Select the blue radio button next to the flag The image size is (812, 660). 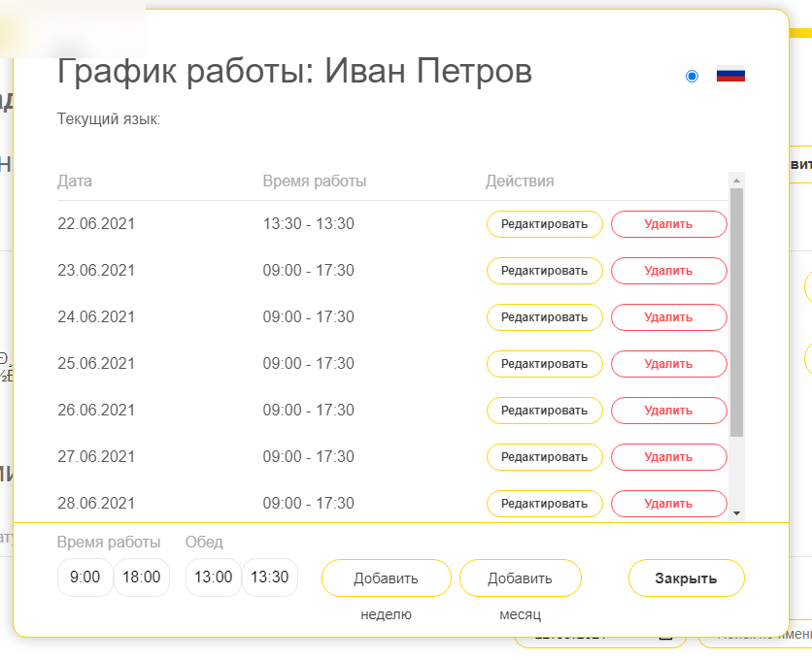click(x=692, y=75)
